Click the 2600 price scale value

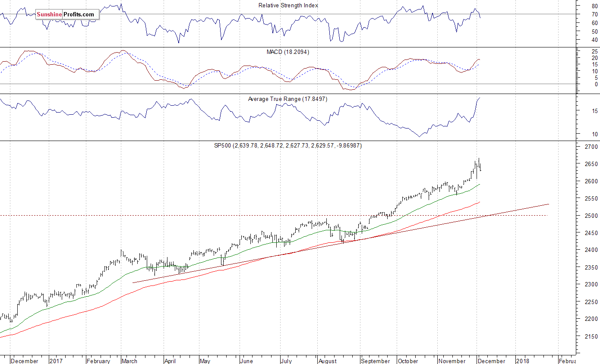point(592,182)
